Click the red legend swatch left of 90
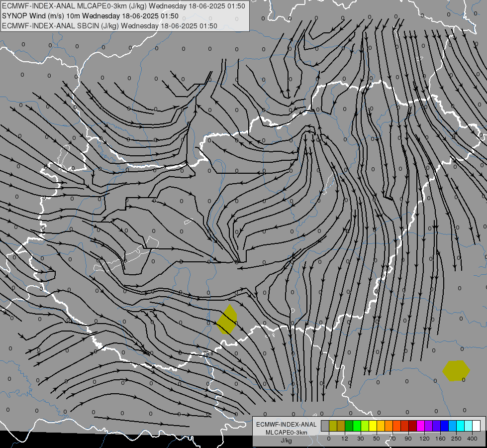 click(x=405, y=426)
